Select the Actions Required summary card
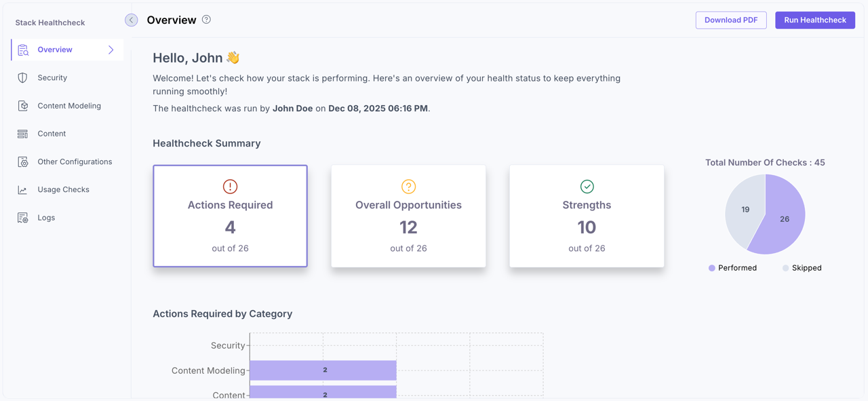 pyautogui.click(x=230, y=216)
